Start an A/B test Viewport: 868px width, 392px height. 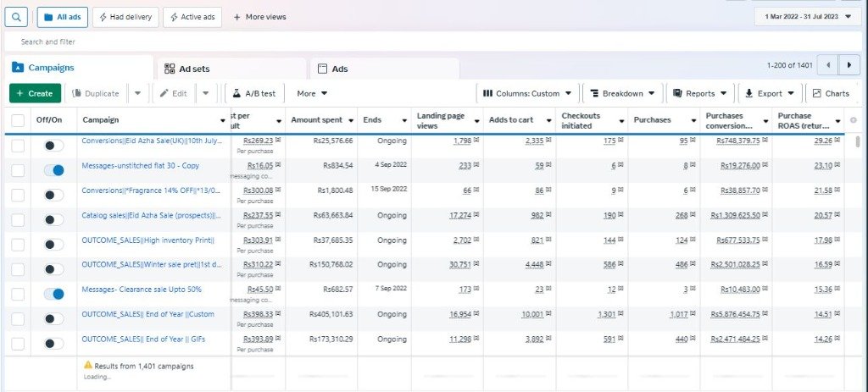point(254,93)
